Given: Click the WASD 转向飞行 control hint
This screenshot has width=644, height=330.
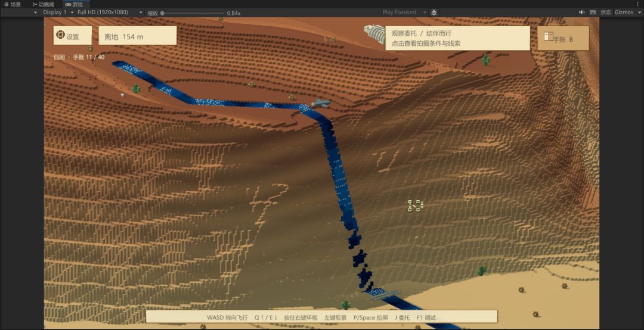Looking at the screenshot, I should point(227,317).
